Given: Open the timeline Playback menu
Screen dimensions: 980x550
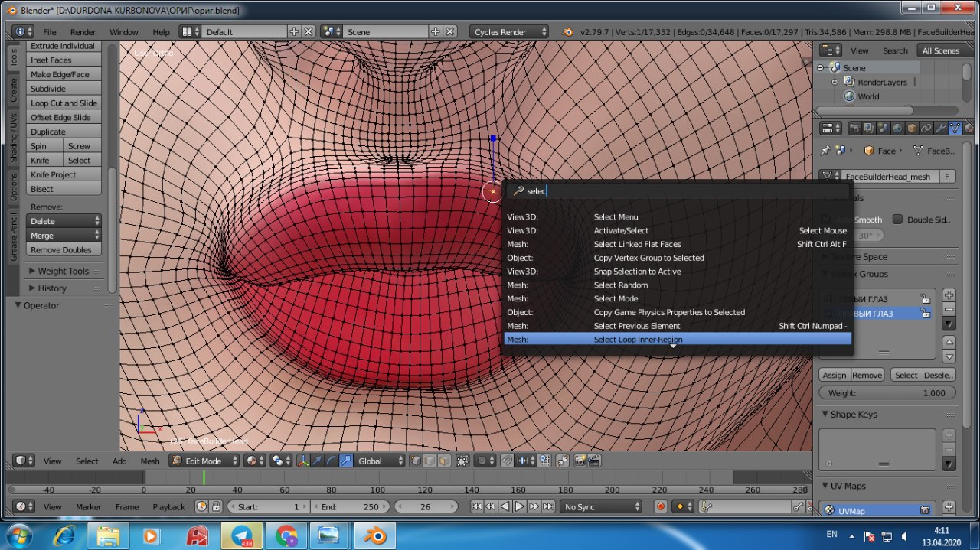Looking at the screenshot, I should click(x=168, y=506).
